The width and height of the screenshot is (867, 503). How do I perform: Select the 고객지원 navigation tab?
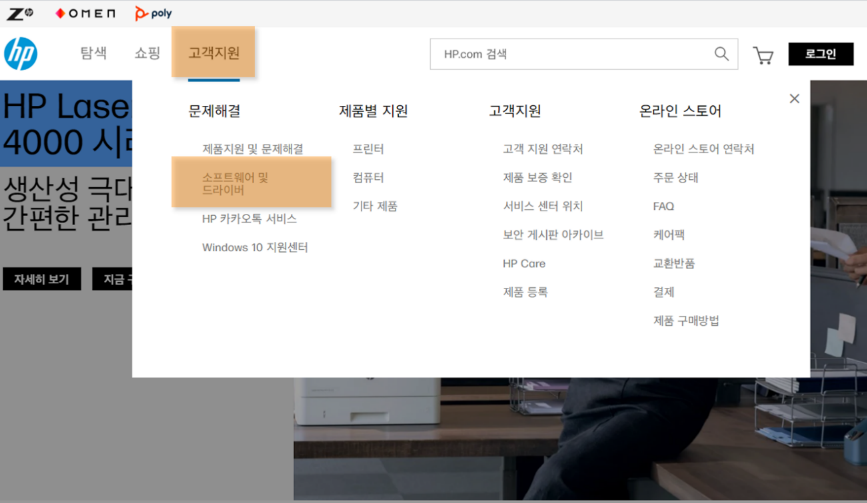(213, 53)
